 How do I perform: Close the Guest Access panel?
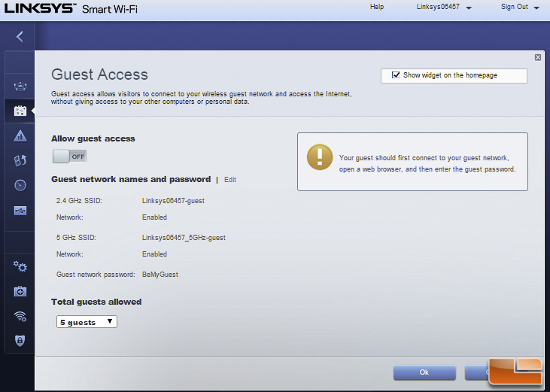(538, 57)
